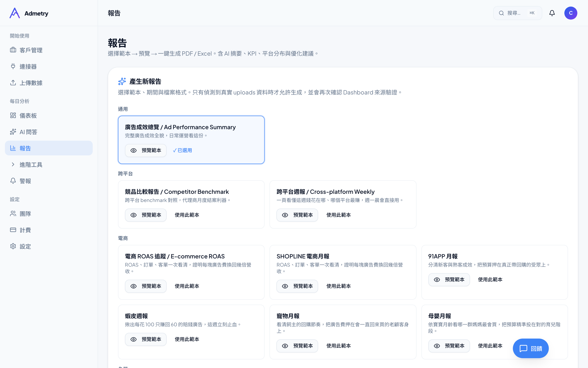Select the 競品比較報告 / Competitor Benchmark title
The image size is (588, 368).
(x=177, y=192)
